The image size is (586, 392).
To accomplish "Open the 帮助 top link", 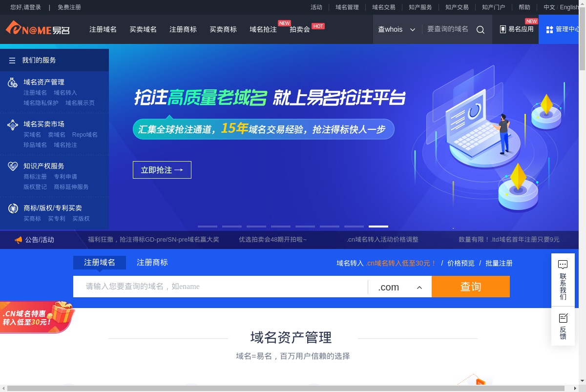I will 524,7.
